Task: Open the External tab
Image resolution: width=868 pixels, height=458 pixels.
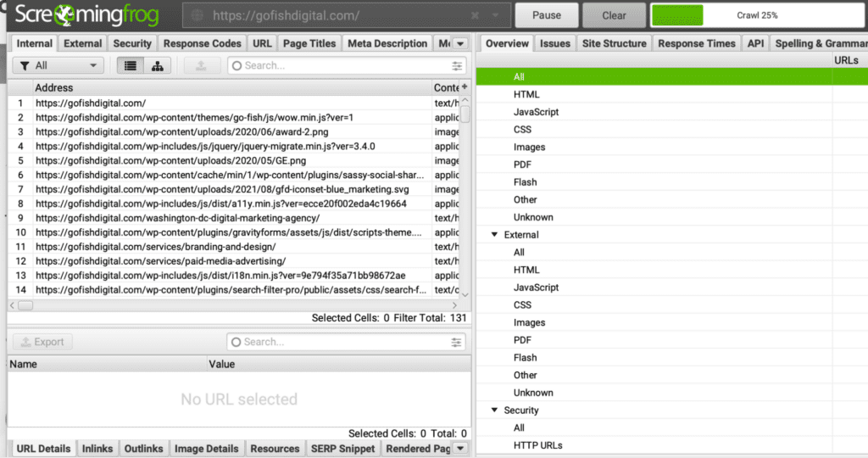Action: pyautogui.click(x=82, y=44)
